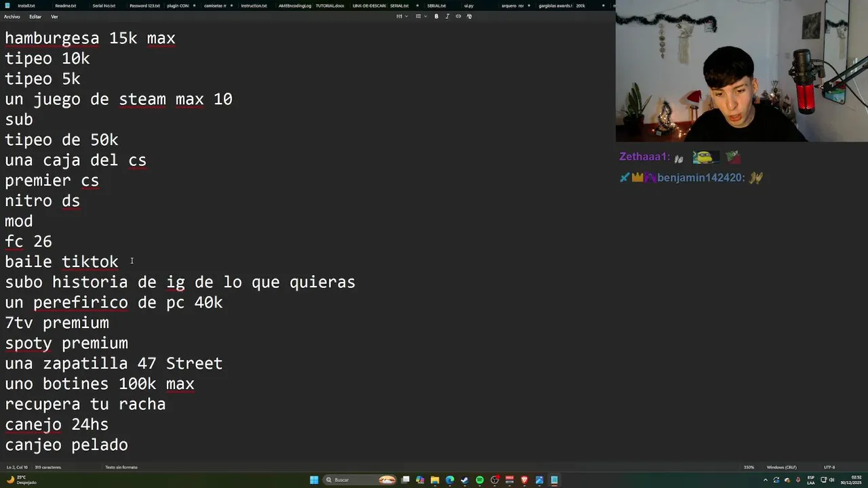Viewport: 868px width, 488px height.
Task: Click the line 'canjeo pelado'
Action: [x=66, y=445]
